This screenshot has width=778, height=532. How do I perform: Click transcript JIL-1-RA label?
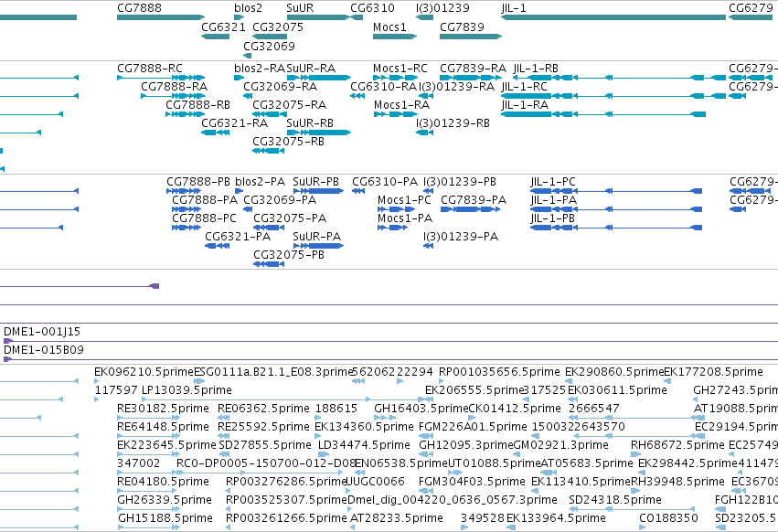[525, 105]
